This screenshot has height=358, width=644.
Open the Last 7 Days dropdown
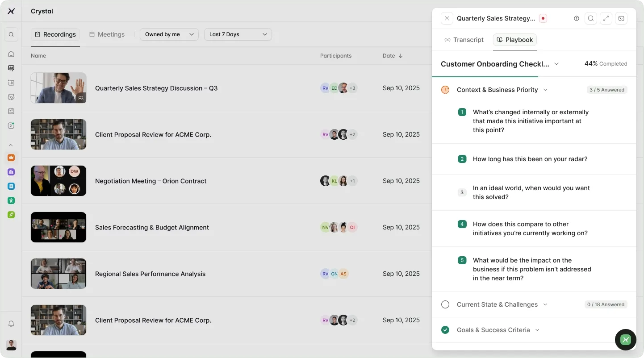coord(238,34)
